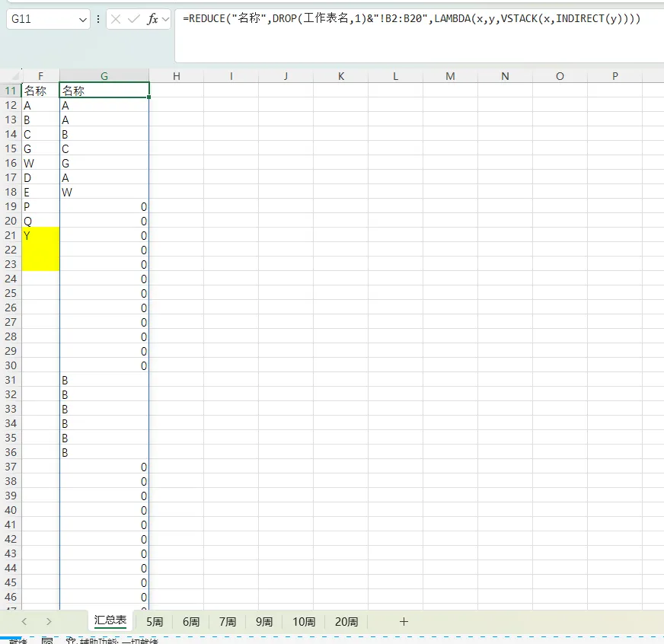664x644 pixels.
Task: Click the accessibility checker icon in status bar
Action: 71,641
